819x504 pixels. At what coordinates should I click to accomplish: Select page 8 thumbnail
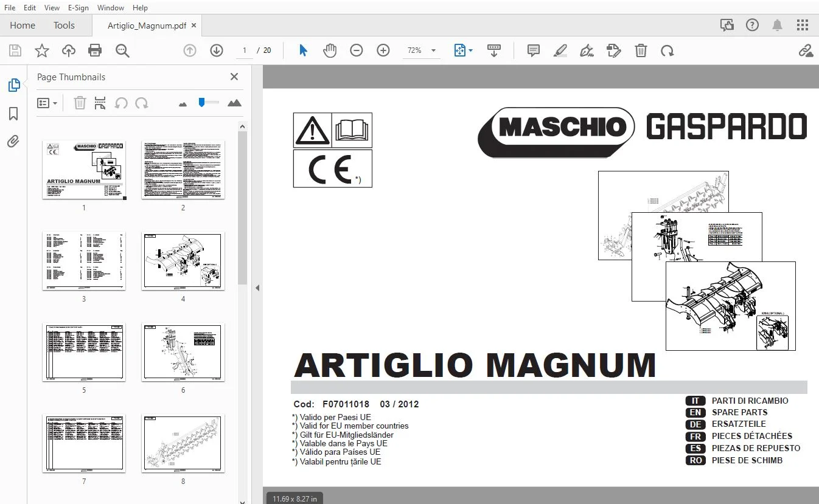tap(183, 444)
